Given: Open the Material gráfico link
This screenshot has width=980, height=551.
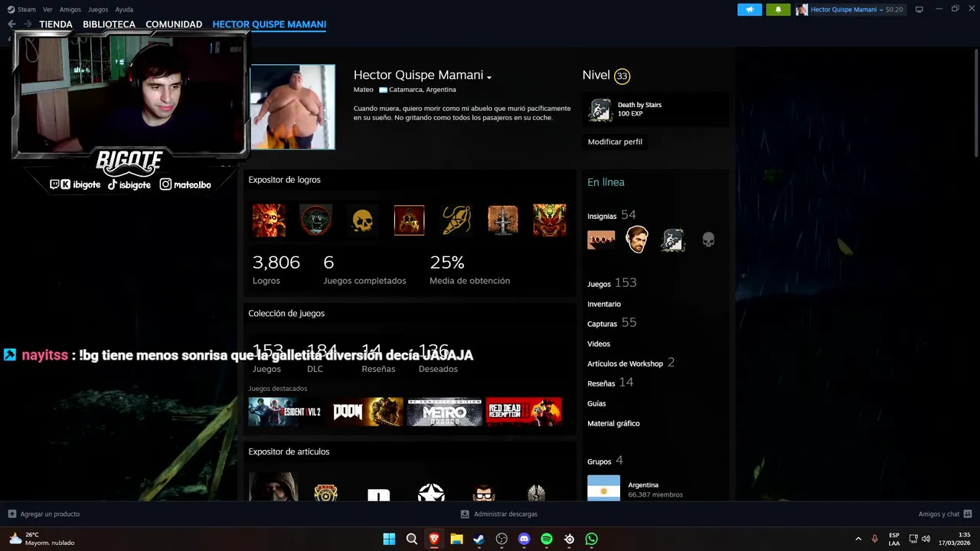Looking at the screenshot, I should click(613, 423).
